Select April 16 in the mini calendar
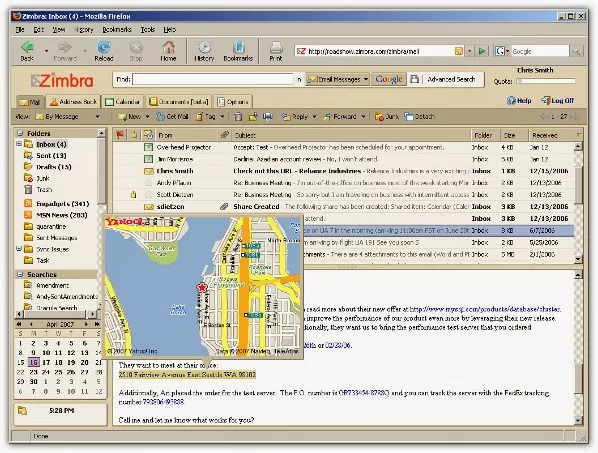Viewport: 598px width, 453px height. [34, 362]
